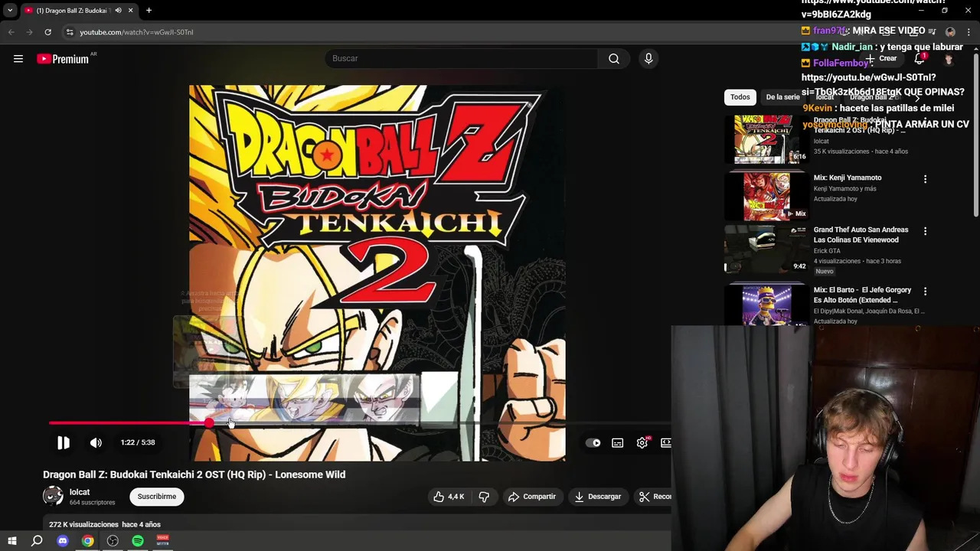Open Chrome from the taskbar

pos(88,541)
